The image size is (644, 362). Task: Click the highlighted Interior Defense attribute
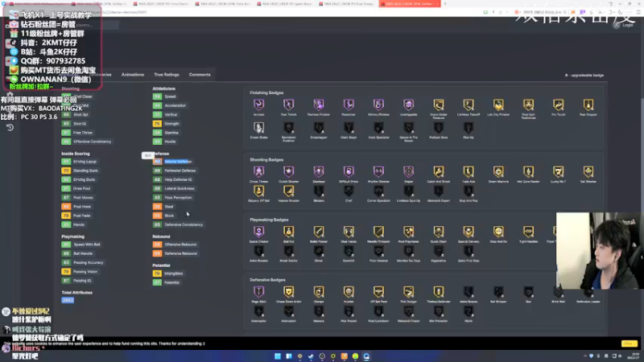172,162
